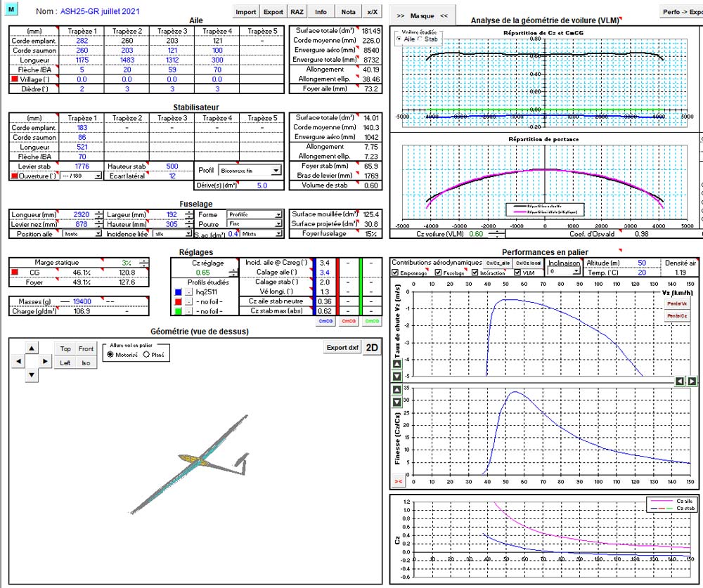Rotate 3D view left with left arrow

click(x=18, y=361)
